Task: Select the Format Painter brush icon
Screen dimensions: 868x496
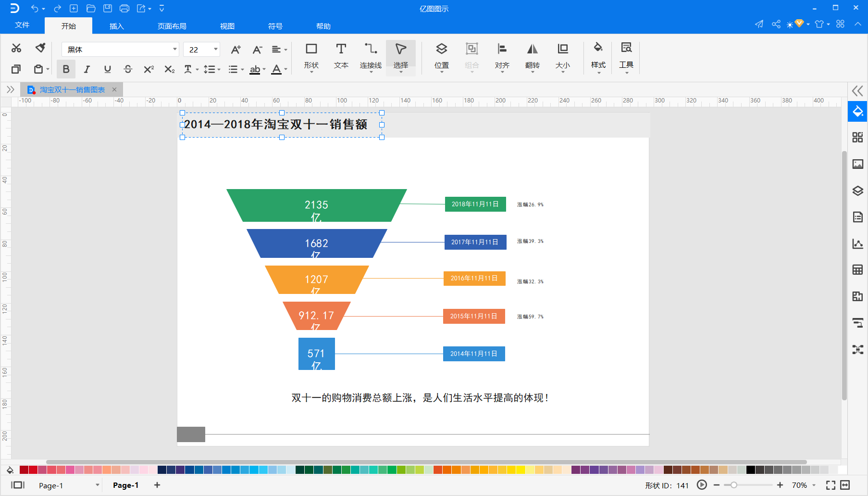Action: [x=40, y=48]
